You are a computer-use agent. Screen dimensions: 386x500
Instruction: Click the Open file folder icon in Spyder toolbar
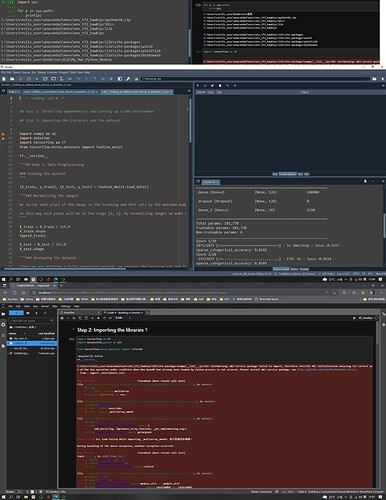[12, 79]
